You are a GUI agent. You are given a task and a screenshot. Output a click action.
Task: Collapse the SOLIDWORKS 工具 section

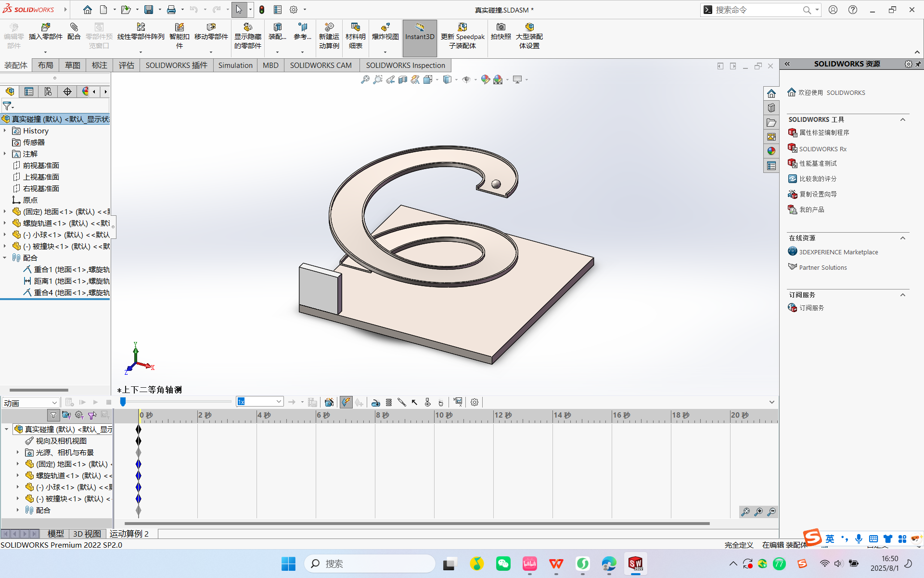point(903,119)
